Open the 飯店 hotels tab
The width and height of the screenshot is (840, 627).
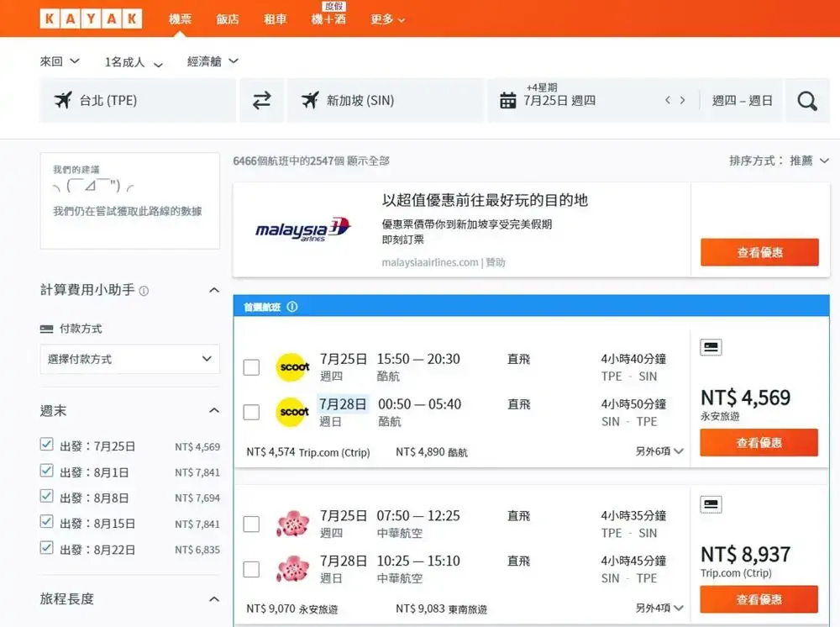(x=227, y=19)
